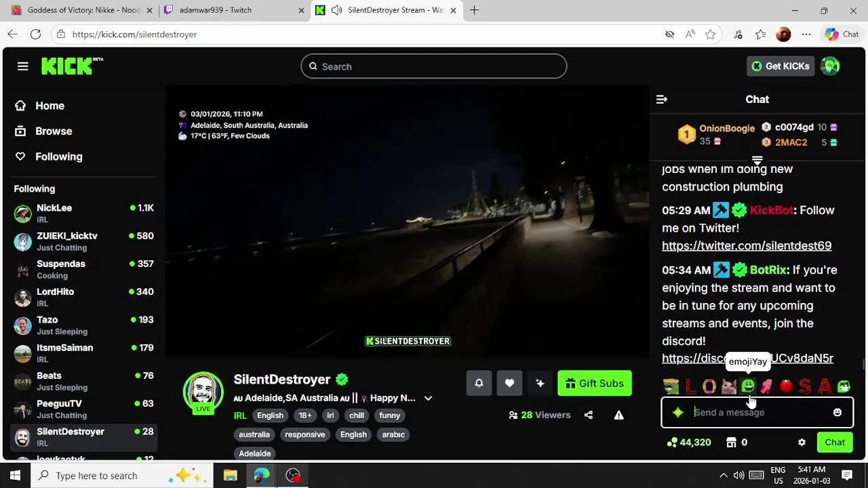Click the funny tag
The width and height of the screenshot is (868, 488).
point(390,415)
